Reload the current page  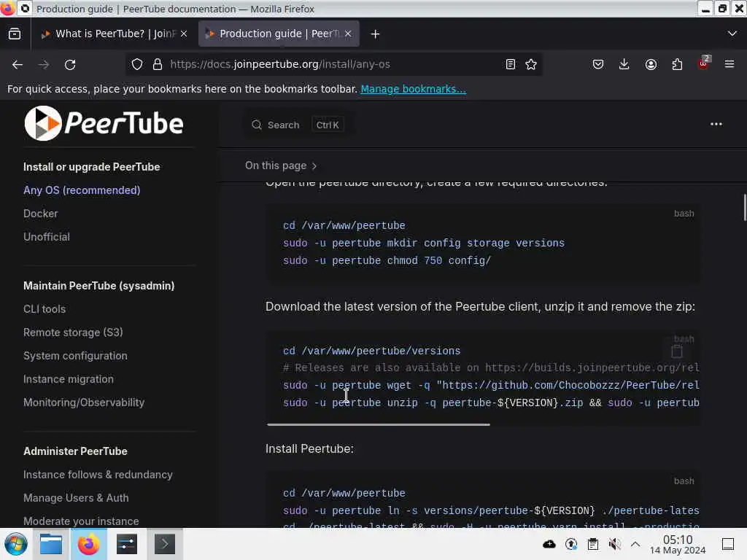pyautogui.click(x=70, y=64)
